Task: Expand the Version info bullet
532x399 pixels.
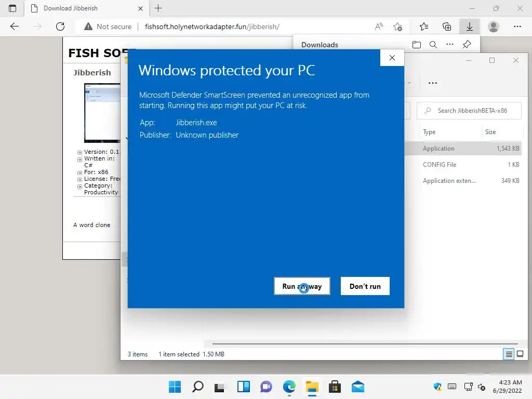Action: (x=79, y=152)
